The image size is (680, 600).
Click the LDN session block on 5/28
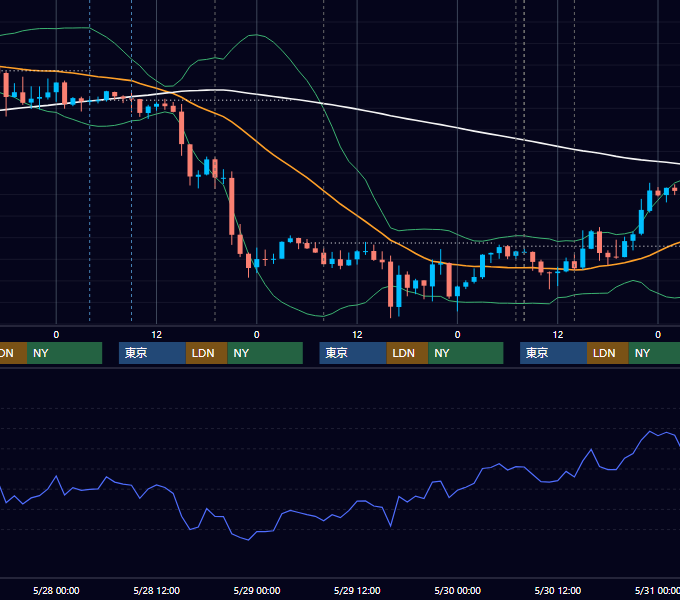click(206, 353)
